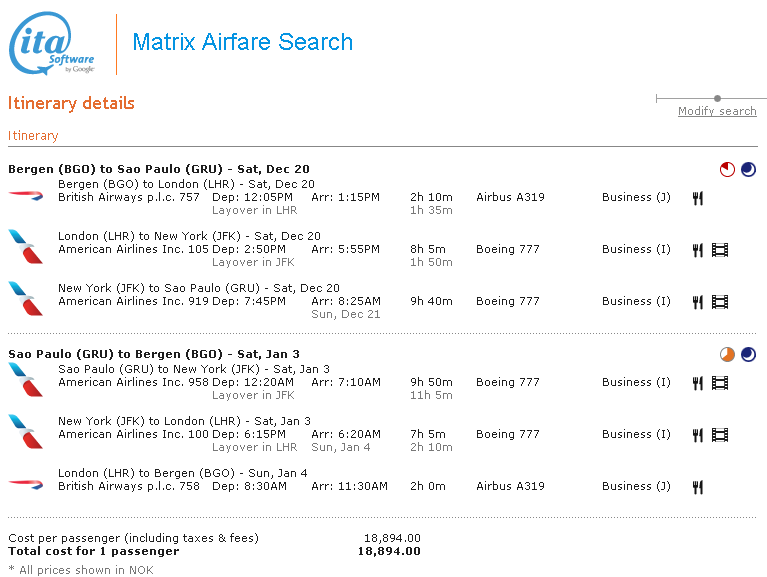
Task: Click the blue moon icon on outbound trip
Action: point(748,170)
